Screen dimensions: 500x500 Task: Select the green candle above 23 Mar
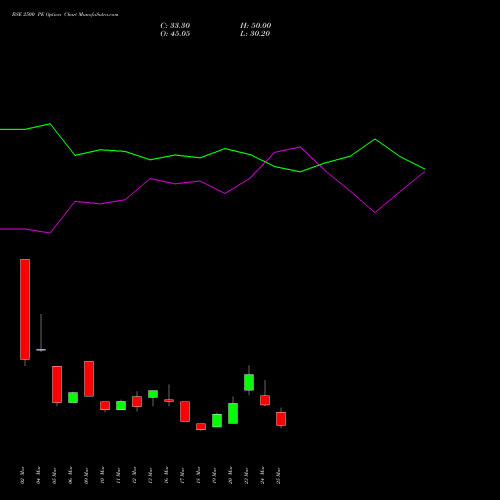point(249,382)
